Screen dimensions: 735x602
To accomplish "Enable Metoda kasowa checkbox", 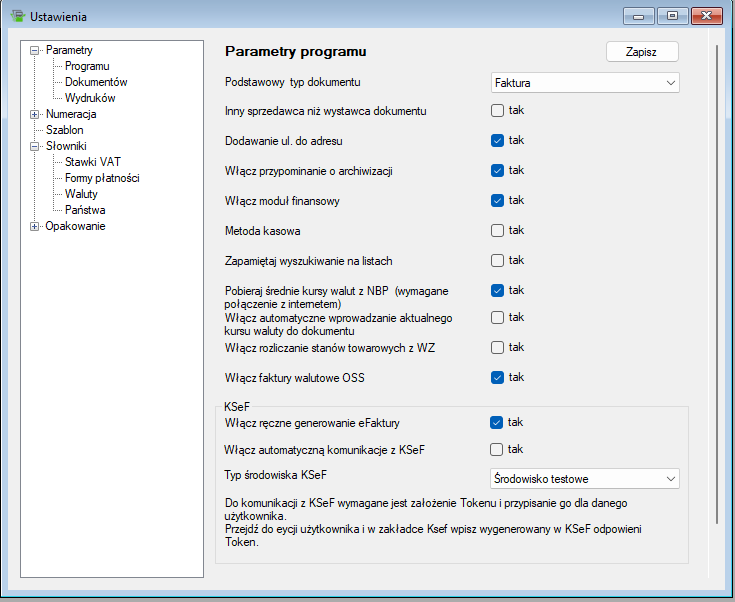I will pos(497,230).
